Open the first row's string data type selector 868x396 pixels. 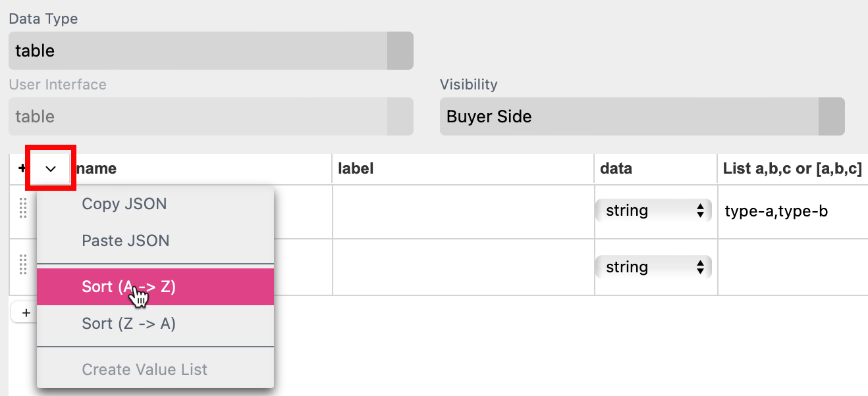click(x=653, y=211)
